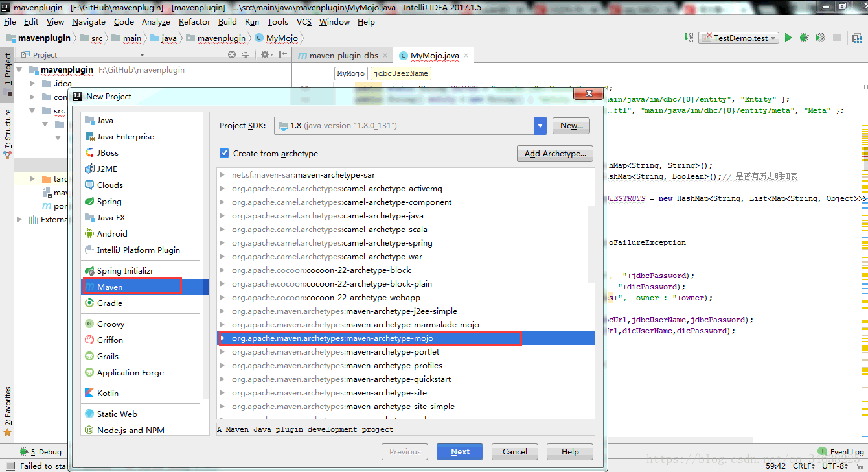This screenshot has width=868, height=472.
Task: Click the Make Project toolbar icon
Action: (x=688, y=38)
